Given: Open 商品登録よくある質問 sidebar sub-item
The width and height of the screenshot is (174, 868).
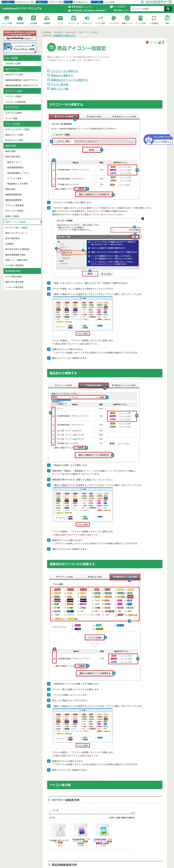Looking at the screenshot, I should [22, 184].
